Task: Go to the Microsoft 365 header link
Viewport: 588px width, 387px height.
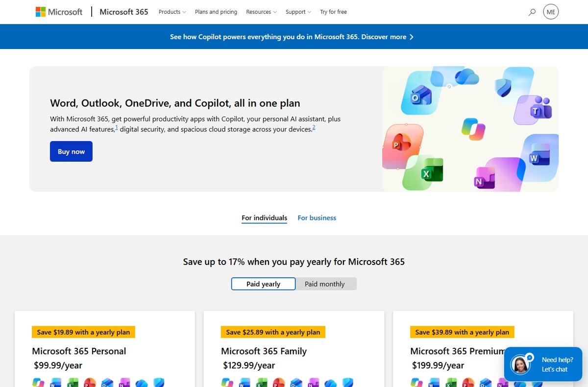Action: (124, 12)
